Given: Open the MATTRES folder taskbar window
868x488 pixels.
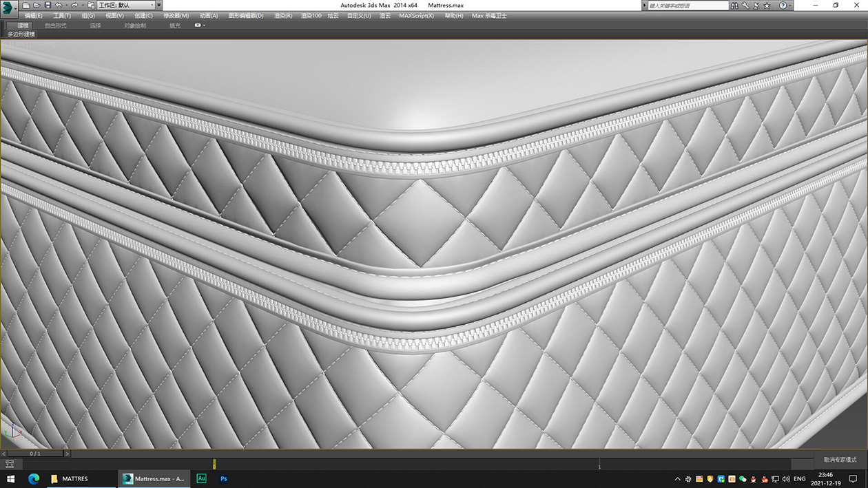Looking at the screenshot, I should point(81,478).
